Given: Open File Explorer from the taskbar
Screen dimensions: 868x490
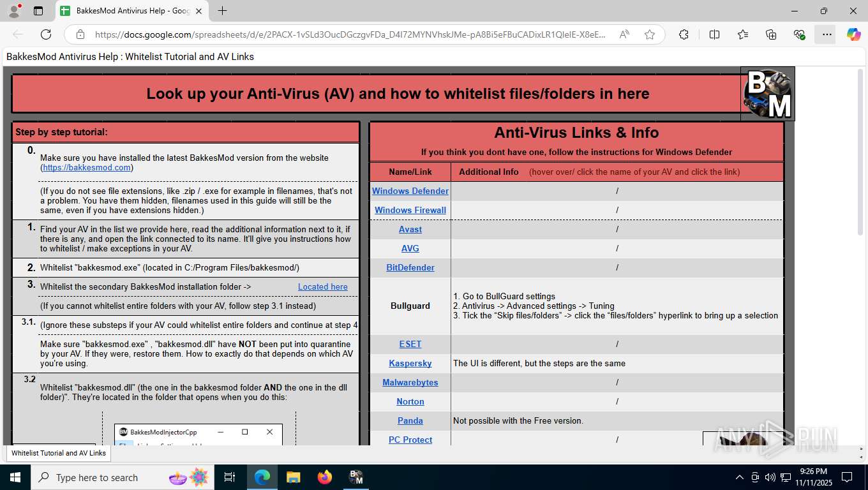Looking at the screenshot, I should click(x=294, y=477).
